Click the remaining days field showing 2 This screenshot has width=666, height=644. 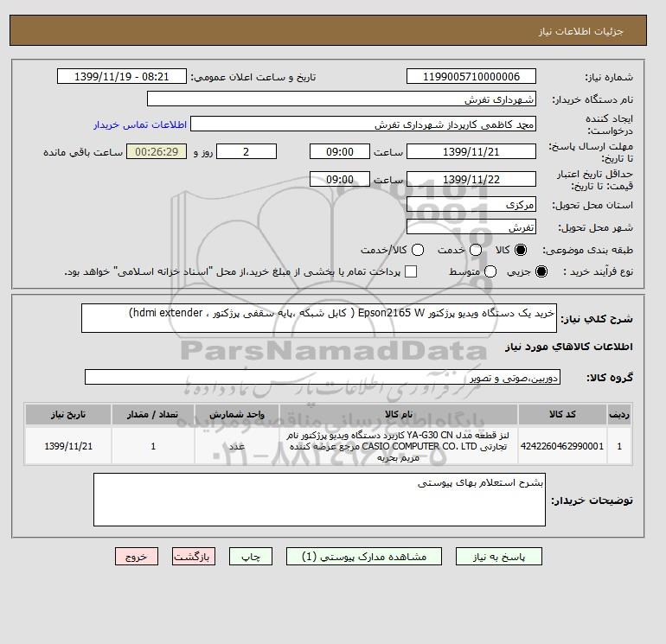point(247,151)
